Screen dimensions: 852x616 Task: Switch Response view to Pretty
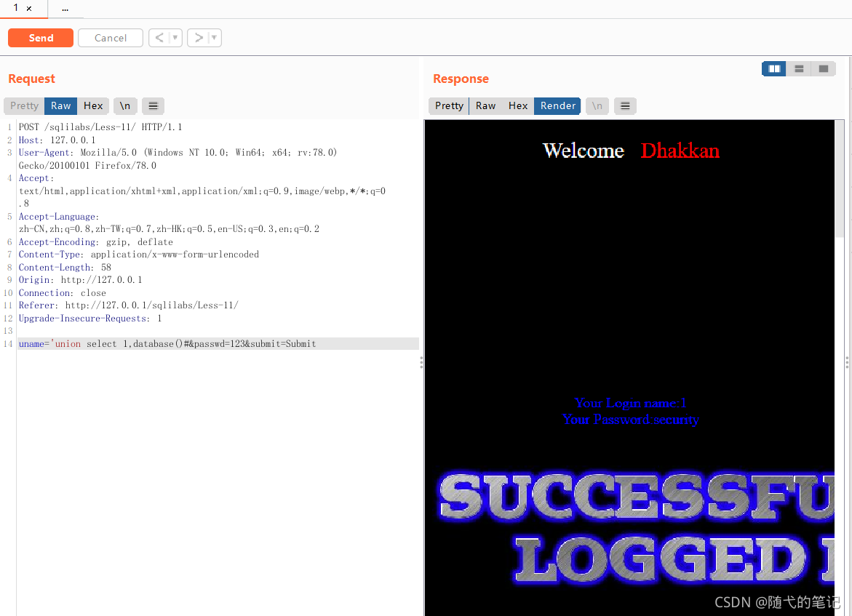(449, 106)
